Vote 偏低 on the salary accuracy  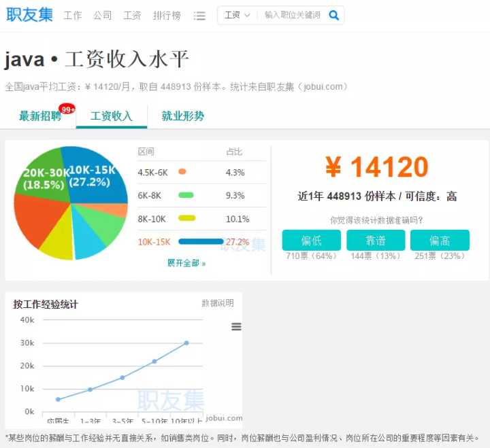point(311,241)
